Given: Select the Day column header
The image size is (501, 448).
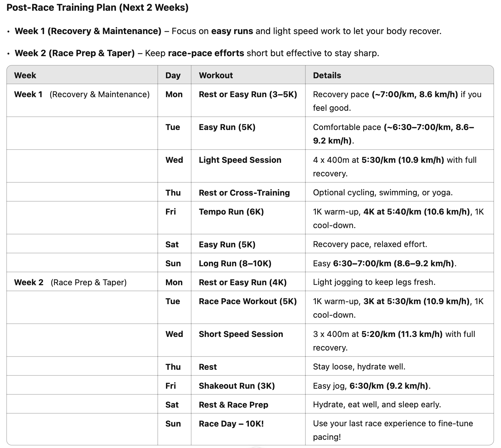Looking at the screenshot, I should (173, 75).
